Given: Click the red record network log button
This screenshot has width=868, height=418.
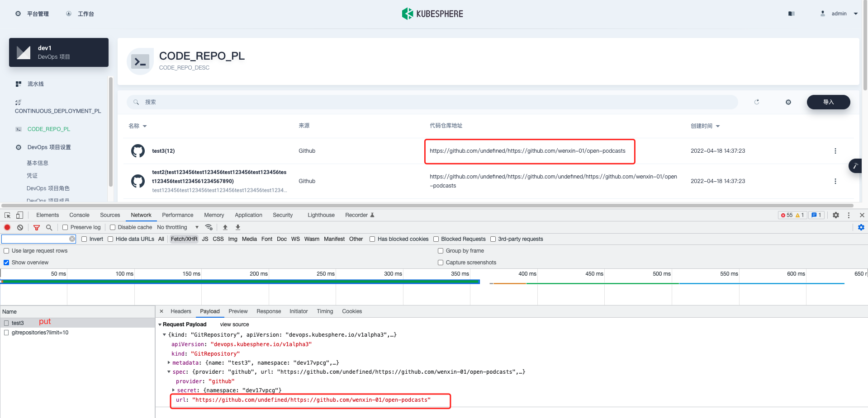Looking at the screenshot, I should pos(7,227).
